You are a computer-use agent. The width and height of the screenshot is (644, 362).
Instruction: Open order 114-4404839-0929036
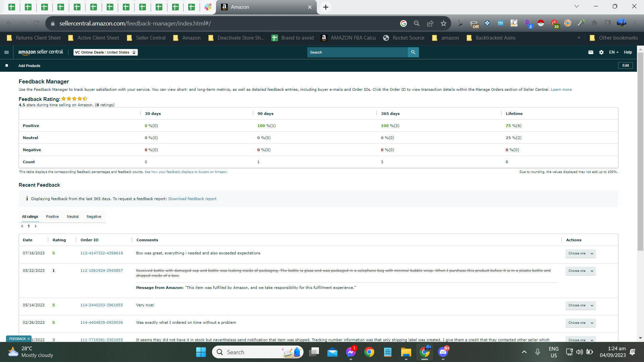click(102, 322)
